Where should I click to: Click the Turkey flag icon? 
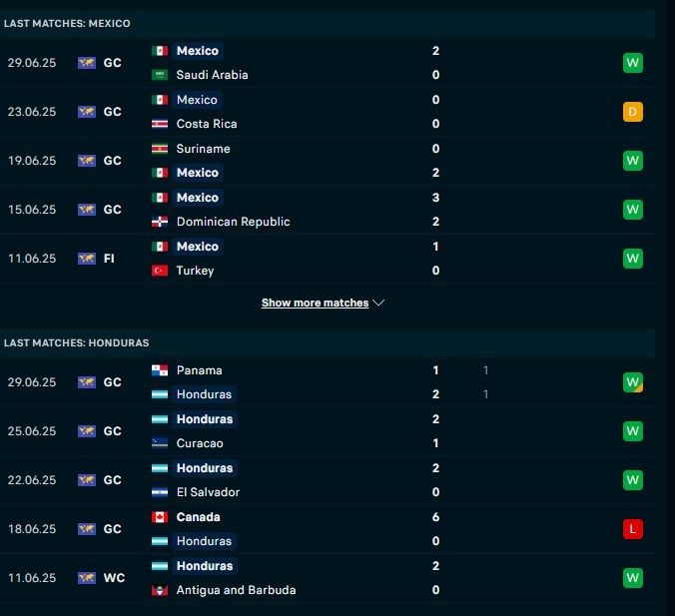(x=160, y=271)
